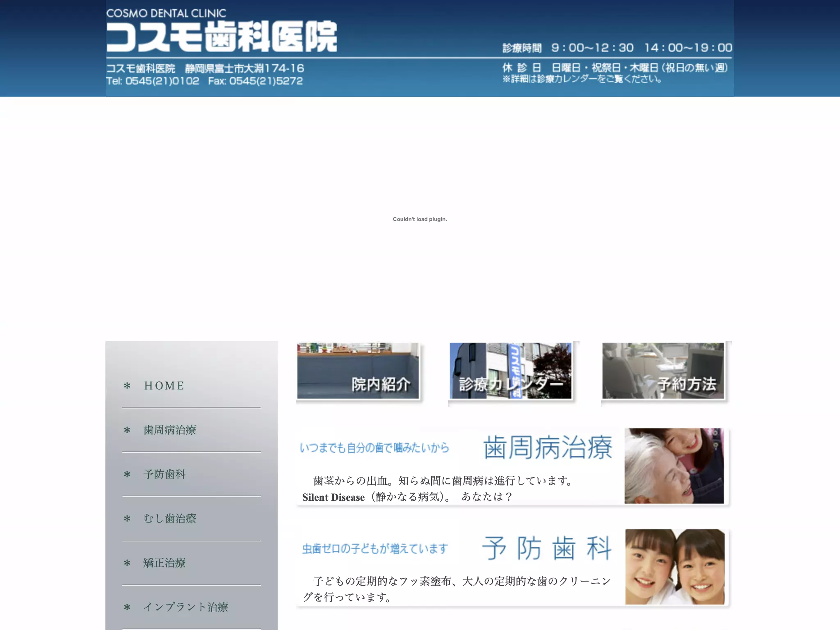Click the 休診日 closed days text
The height and width of the screenshot is (630, 840).
pos(615,68)
